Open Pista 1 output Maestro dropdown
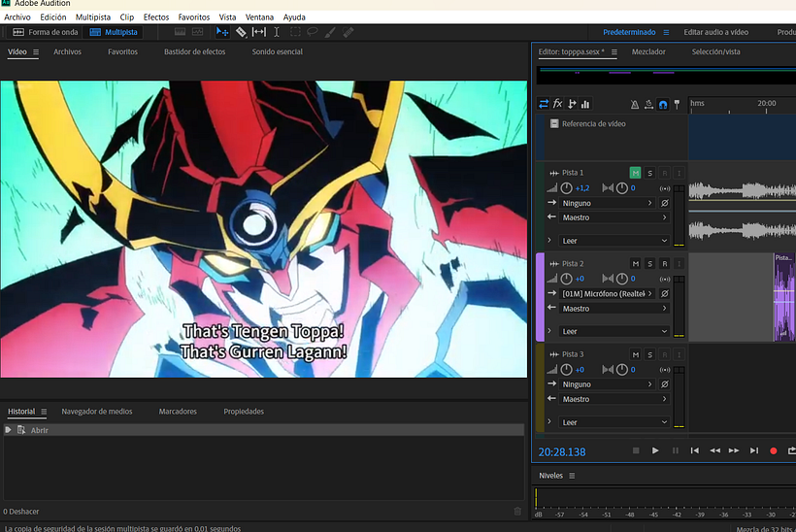The image size is (796, 532). (614, 217)
